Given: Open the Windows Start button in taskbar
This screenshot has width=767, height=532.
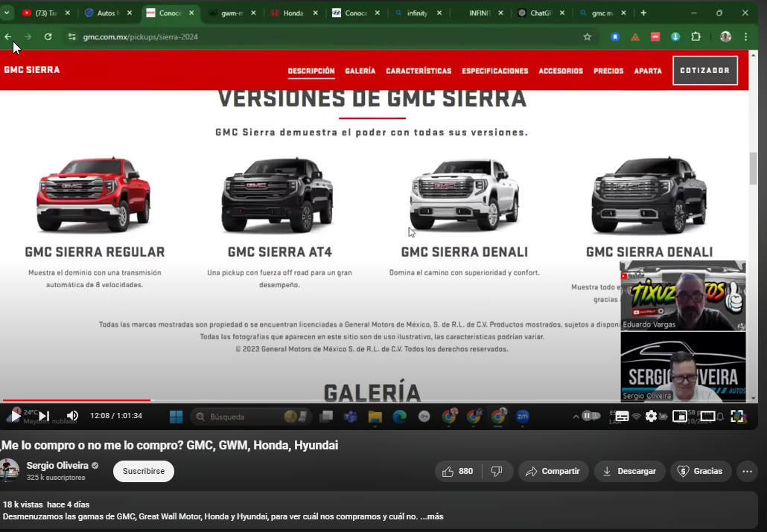Looking at the screenshot, I should [176, 417].
